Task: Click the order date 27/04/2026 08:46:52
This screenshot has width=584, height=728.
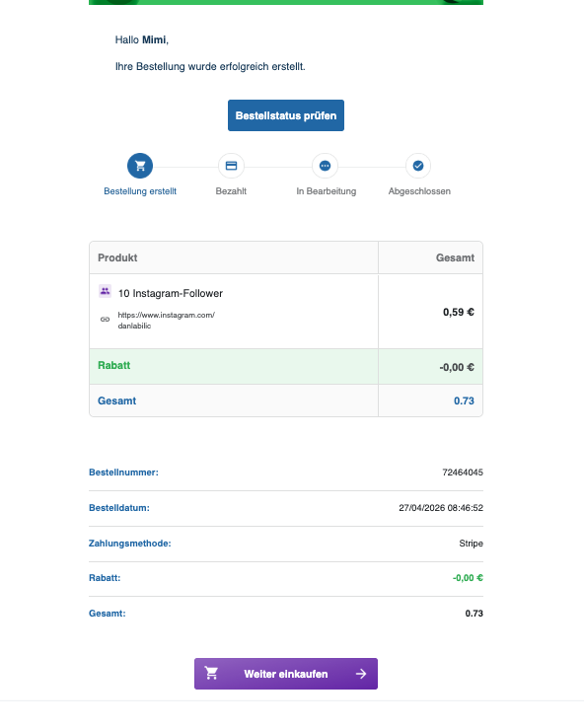Action: click(441, 508)
